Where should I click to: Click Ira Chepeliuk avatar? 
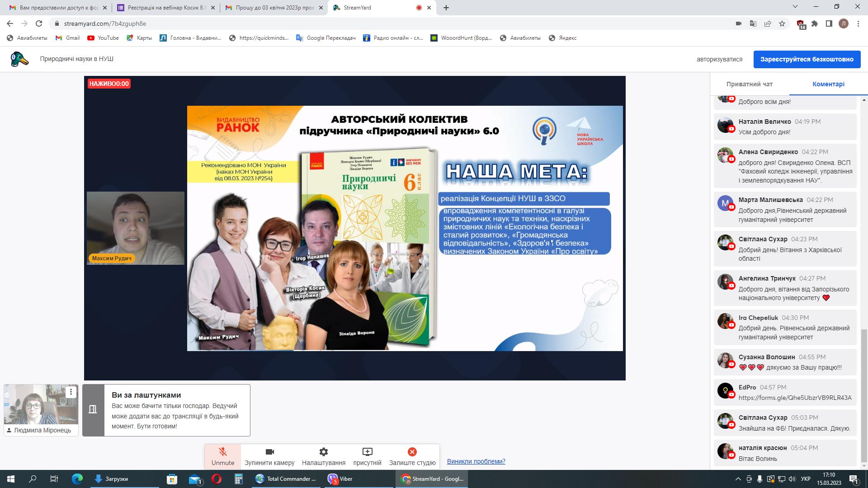pyautogui.click(x=725, y=321)
